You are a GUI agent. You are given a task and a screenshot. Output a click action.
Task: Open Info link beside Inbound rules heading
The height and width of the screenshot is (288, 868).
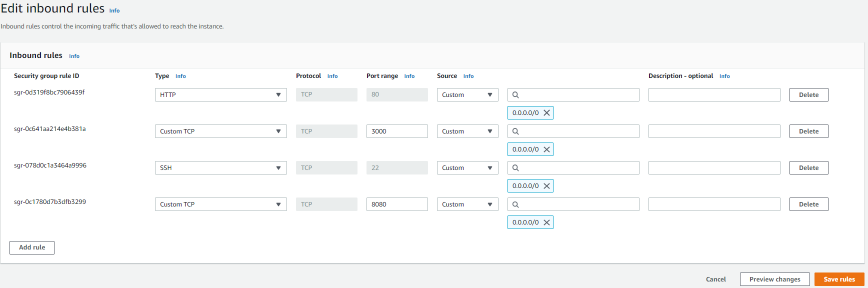coord(74,56)
